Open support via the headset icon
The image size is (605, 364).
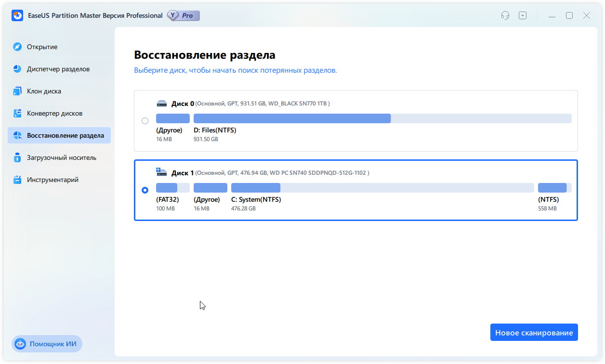(x=505, y=15)
